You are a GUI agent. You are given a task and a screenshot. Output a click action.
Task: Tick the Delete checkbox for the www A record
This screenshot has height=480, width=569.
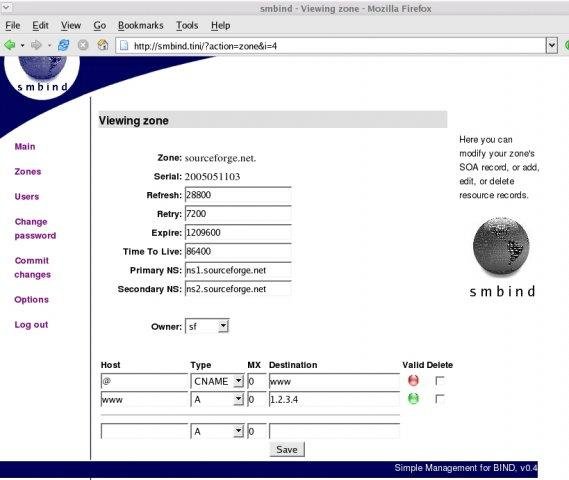(439, 398)
